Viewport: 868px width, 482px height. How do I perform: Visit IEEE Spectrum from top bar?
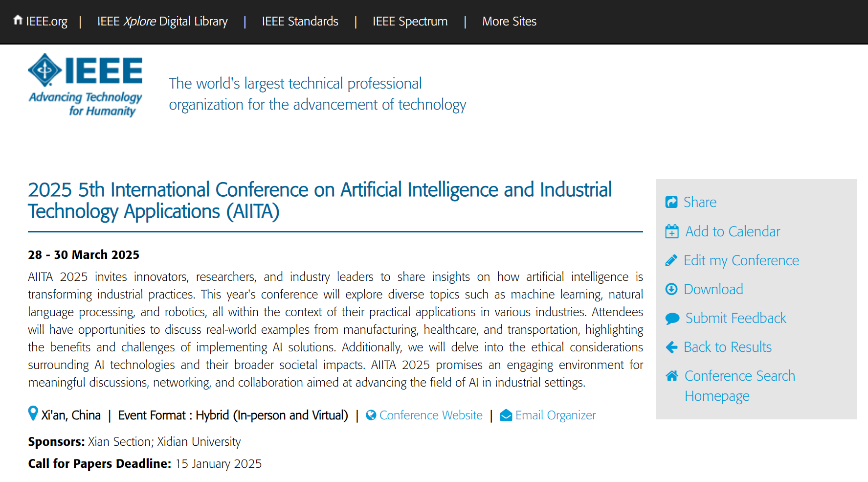pos(410,22)
